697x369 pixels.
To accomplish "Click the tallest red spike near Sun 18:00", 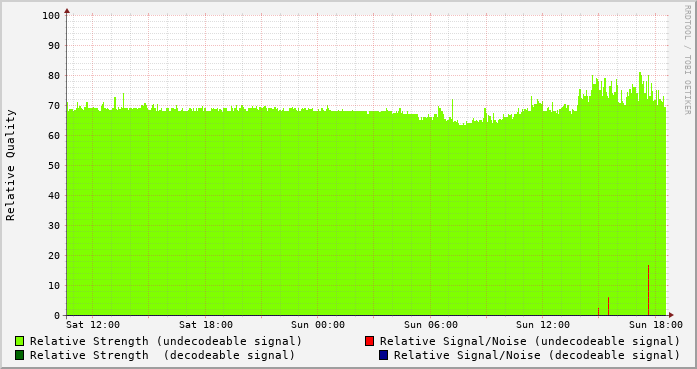I will click(649, 290).
